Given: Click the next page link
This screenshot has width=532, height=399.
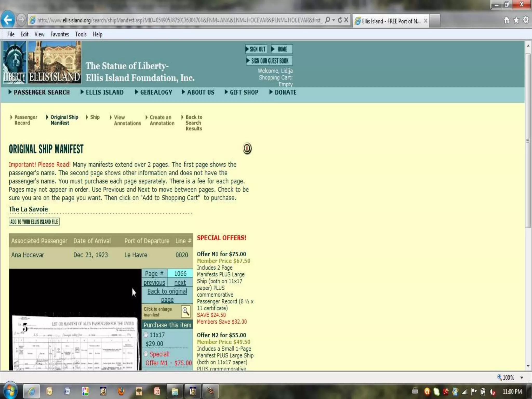Looking at the screenshot, I should (x=180, y=282).
